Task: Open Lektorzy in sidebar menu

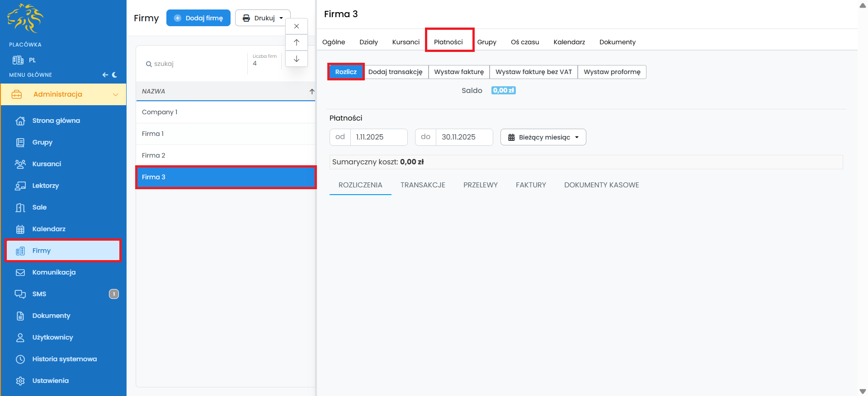Action: (x=45, y=186)
